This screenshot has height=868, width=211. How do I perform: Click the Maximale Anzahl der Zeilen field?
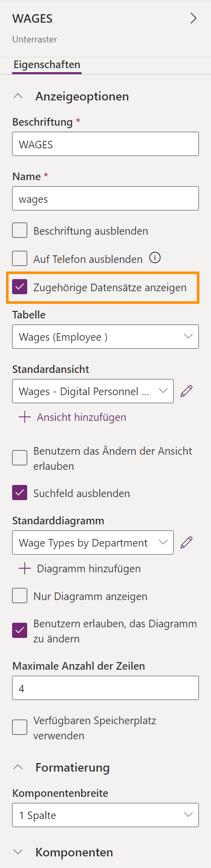tap(105, 688)
